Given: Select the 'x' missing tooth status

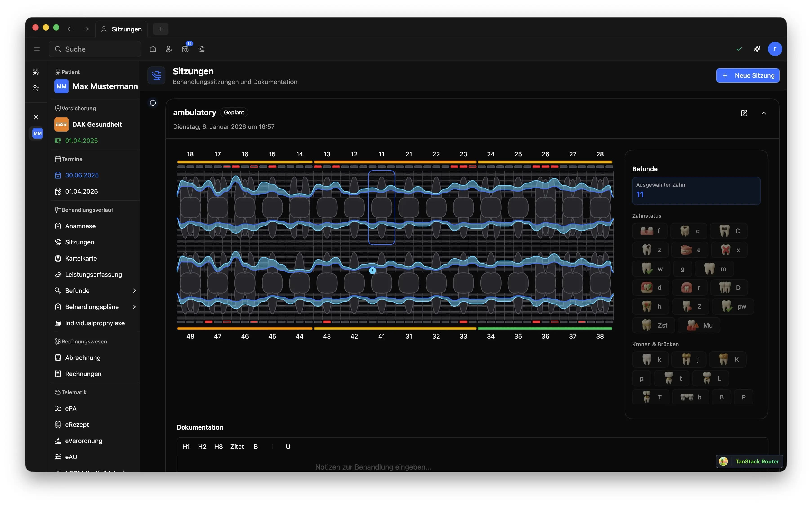Looking at the screenshot, I should 730,250.
